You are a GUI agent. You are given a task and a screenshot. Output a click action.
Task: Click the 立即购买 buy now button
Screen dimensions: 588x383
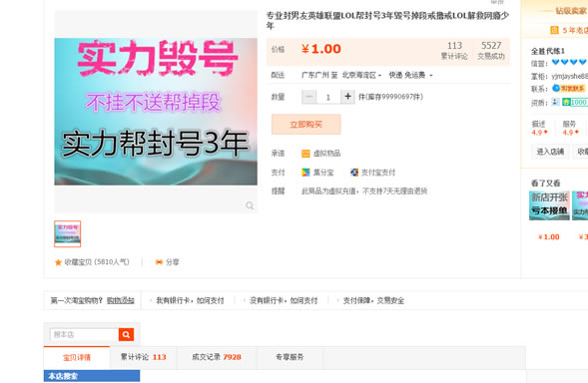(x=306, y=125)
